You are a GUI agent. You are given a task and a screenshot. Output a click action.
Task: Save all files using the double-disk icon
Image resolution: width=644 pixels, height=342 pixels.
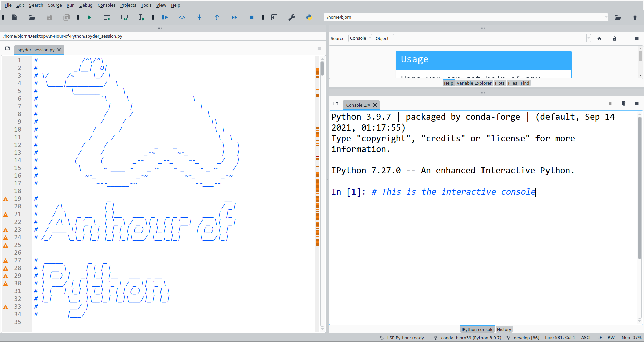[67, 17]
